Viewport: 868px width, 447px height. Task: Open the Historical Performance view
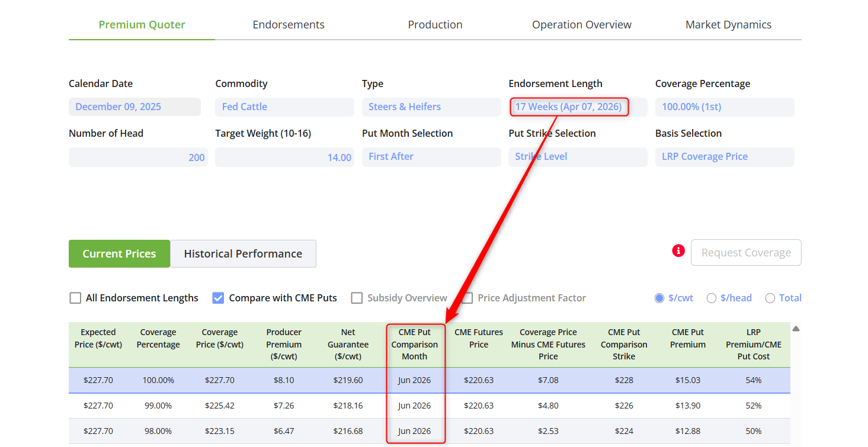243,254
